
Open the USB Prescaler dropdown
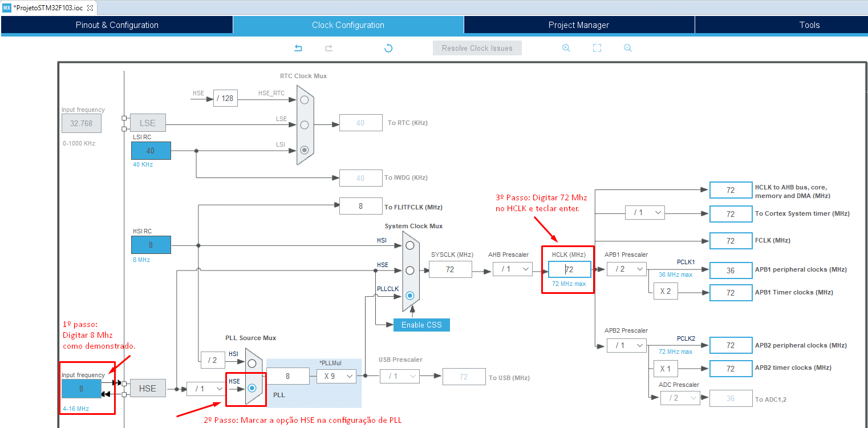tap(400, 376)
